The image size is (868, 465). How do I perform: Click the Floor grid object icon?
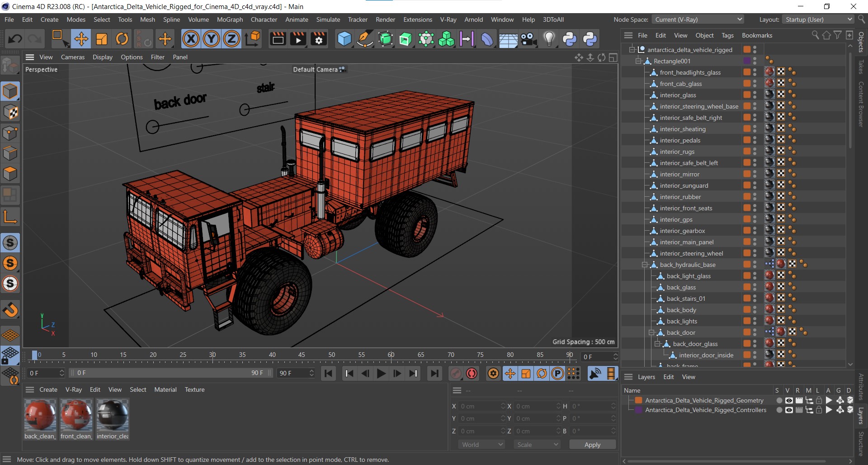coord(508,39)
